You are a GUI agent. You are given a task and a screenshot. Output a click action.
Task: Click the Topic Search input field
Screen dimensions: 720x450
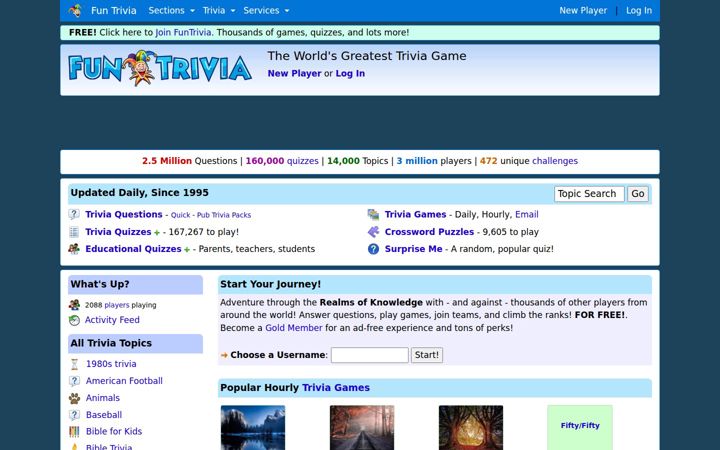point(589,194)
